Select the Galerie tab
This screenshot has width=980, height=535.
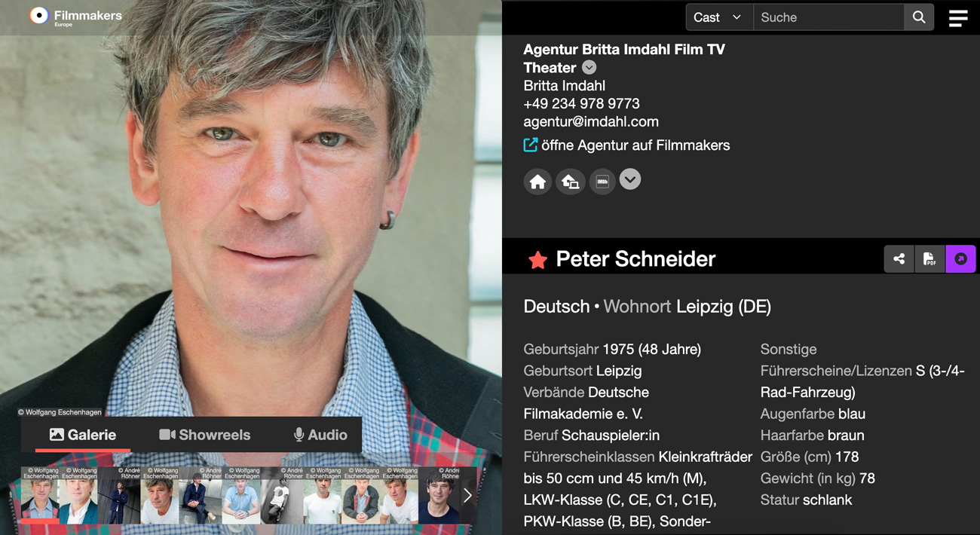click(83, 435)
